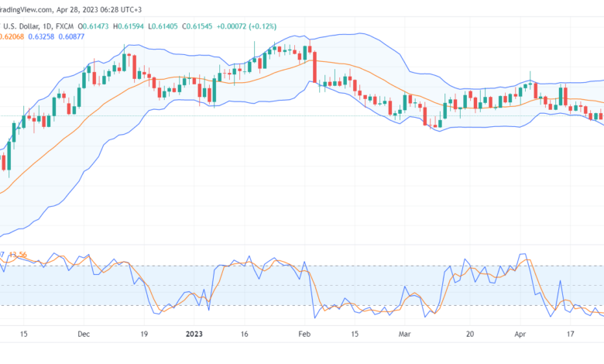
Task: Click the Mar label on time axis
Action: pos(404,334)
